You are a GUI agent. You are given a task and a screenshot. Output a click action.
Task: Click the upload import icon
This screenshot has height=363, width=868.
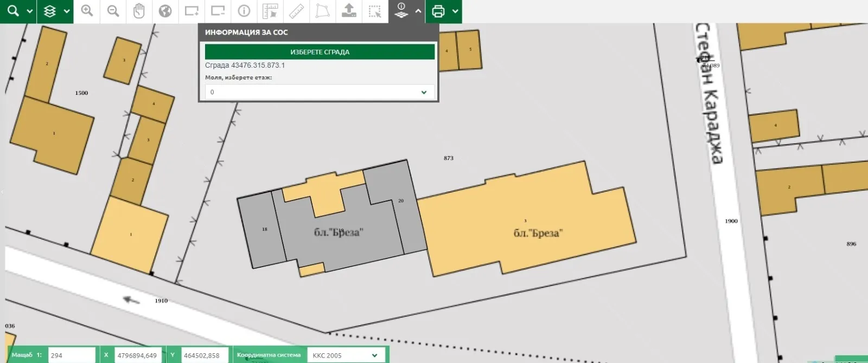click(349, 11)
